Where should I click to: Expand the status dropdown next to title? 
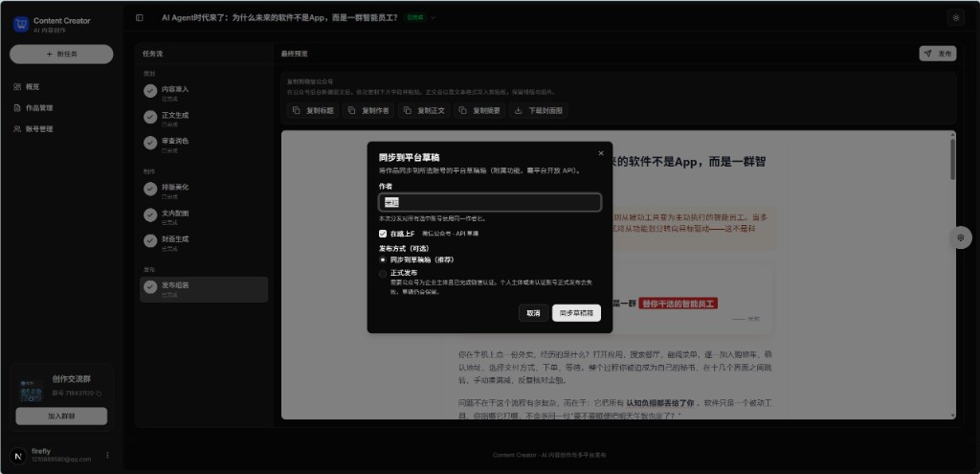pos(434,17)
